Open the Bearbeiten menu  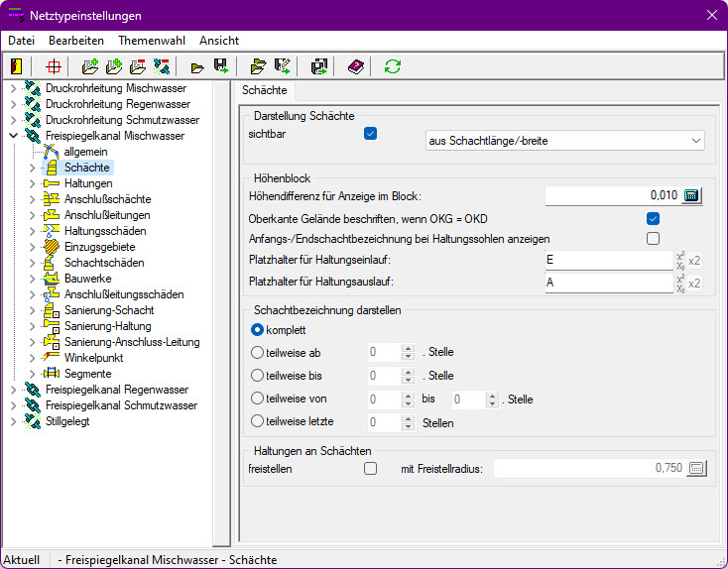coord(76,41)
